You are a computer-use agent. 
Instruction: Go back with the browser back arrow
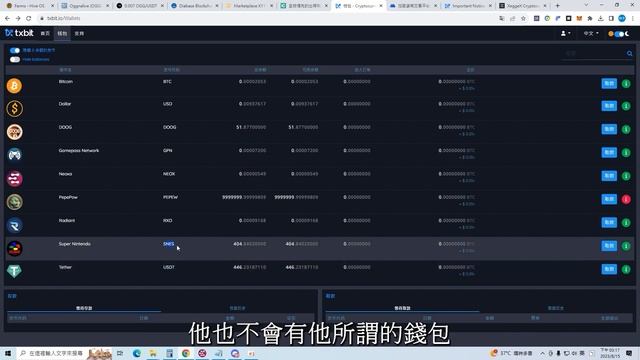coord(7,18)
